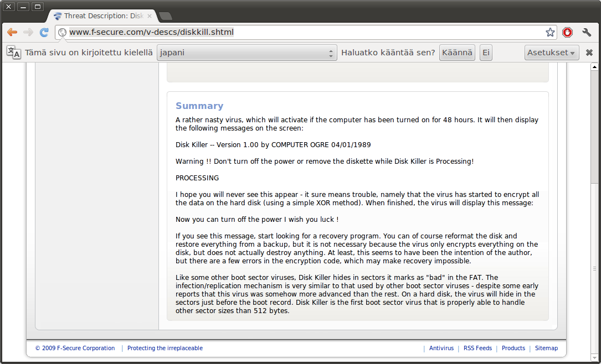Click the Ei button to decline translation
Screen dimensions: 601x364
click(x=486, y=53)
